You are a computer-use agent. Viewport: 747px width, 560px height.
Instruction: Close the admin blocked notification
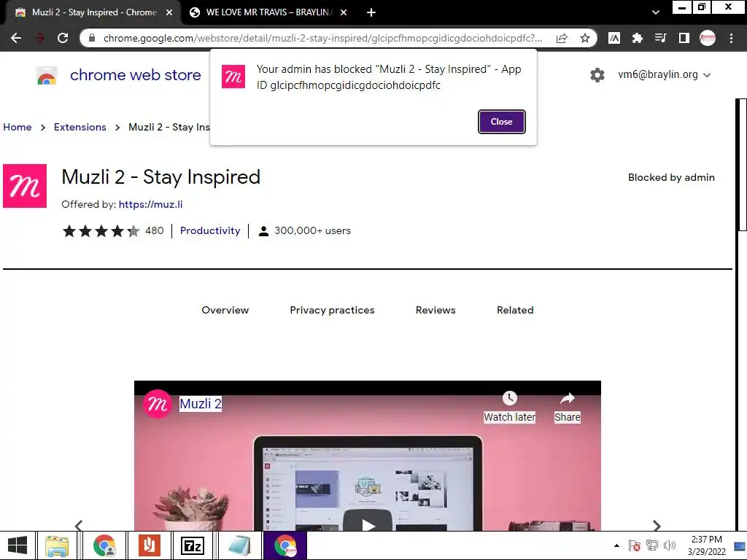coord(501,122)
